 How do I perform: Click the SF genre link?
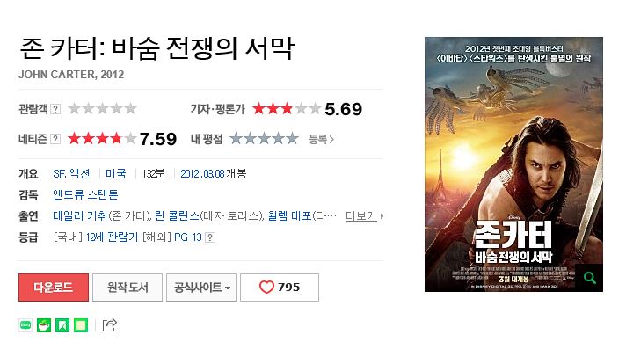point(58,173)
